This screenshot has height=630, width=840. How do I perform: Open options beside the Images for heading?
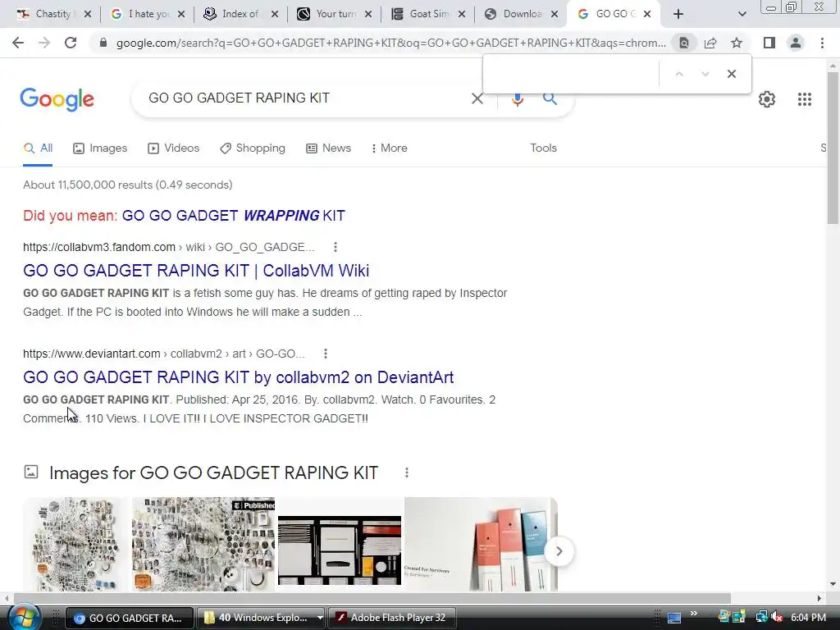tap(407, 472)
